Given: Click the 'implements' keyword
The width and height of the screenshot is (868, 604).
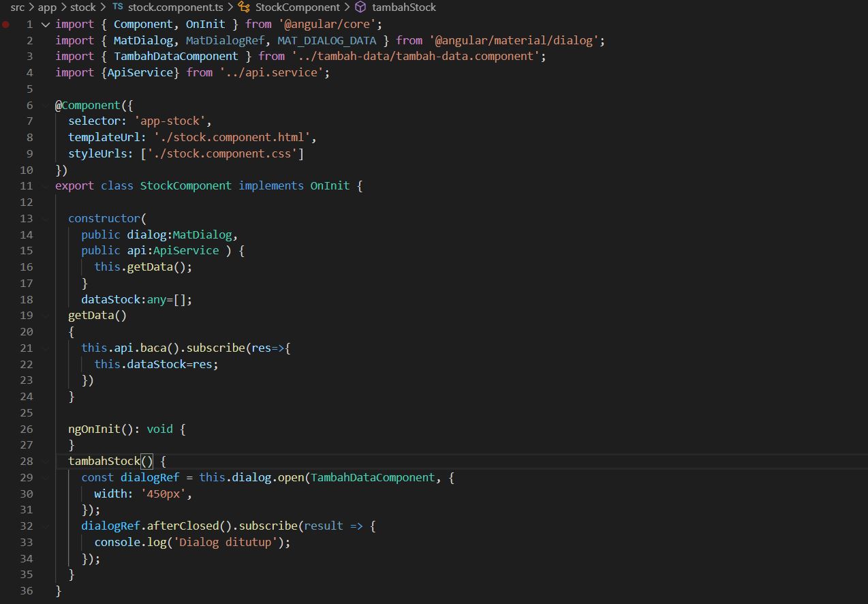Looking at the screenshot, I should [271, 185].
